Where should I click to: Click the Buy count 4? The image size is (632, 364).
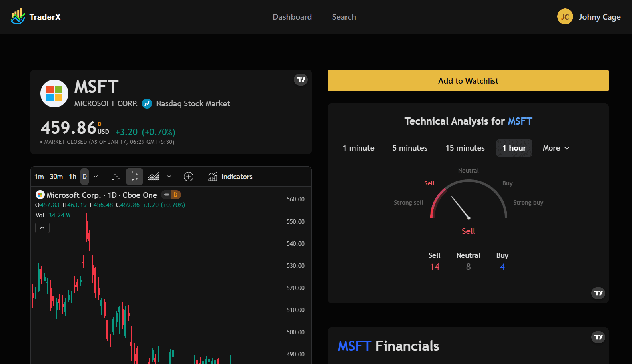click(x=502, y=267)
